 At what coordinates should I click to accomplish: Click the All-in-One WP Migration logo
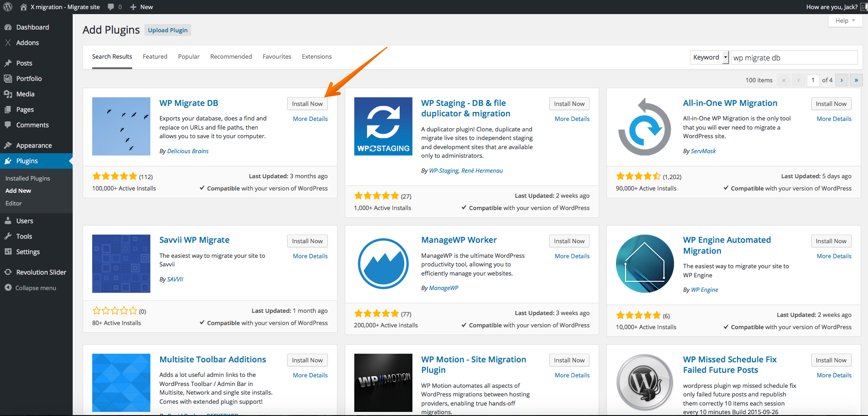click(645, 126)
